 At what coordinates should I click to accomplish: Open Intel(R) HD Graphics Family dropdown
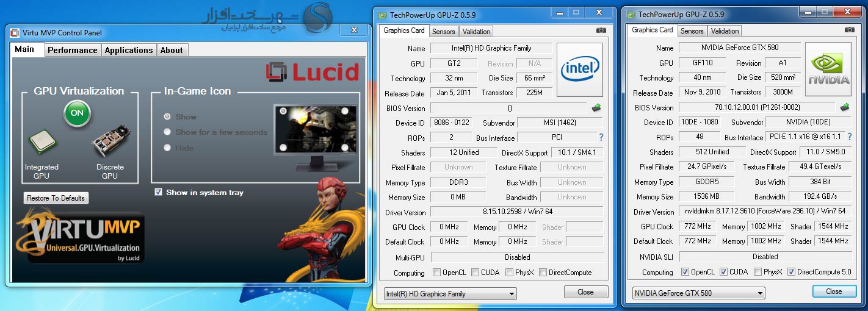click(x=450, y=294)
